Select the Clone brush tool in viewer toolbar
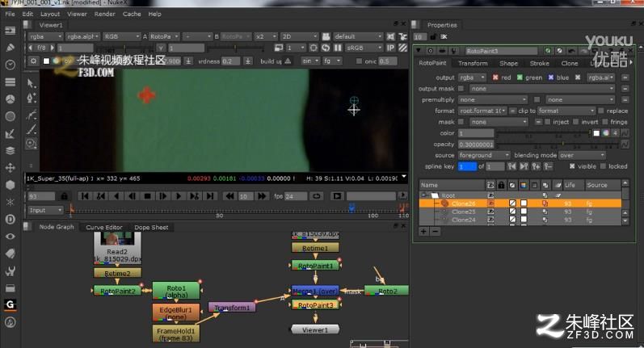This screenshot has height=348, width=644. coord(31,144)
